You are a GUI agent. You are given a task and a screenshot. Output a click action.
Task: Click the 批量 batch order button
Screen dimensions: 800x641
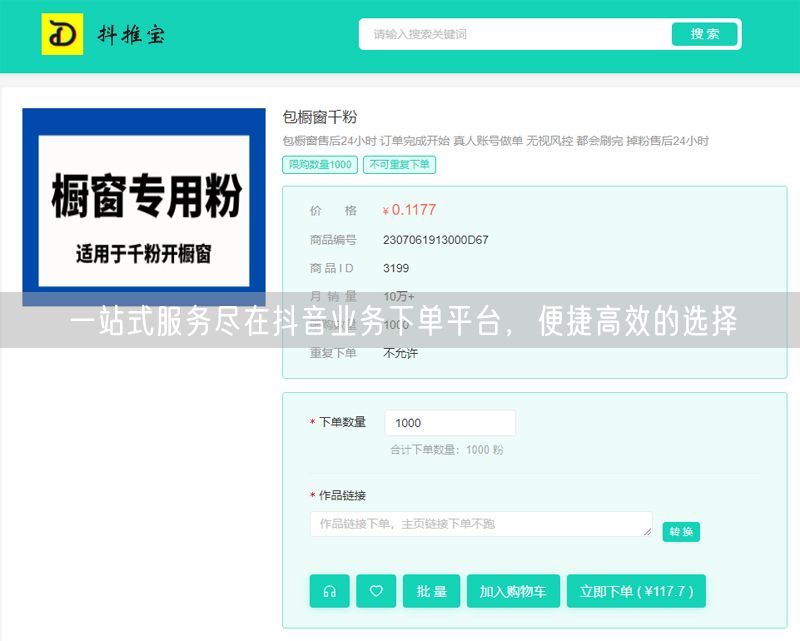431,591
